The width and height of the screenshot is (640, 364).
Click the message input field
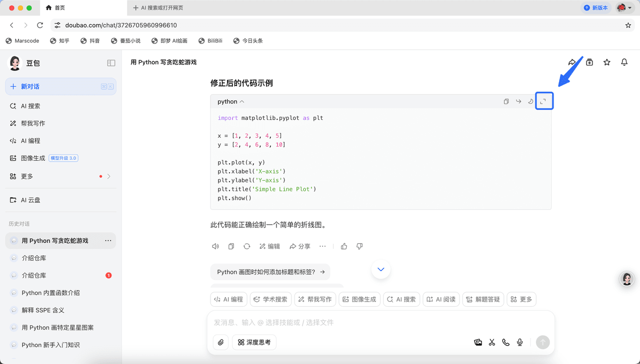[x=380, y=323]
